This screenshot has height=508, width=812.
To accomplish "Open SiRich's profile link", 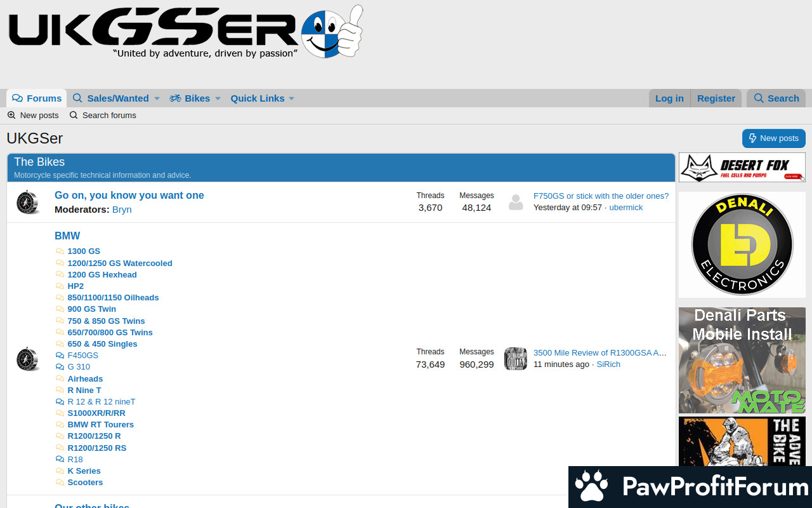I will tap(608, 364).
